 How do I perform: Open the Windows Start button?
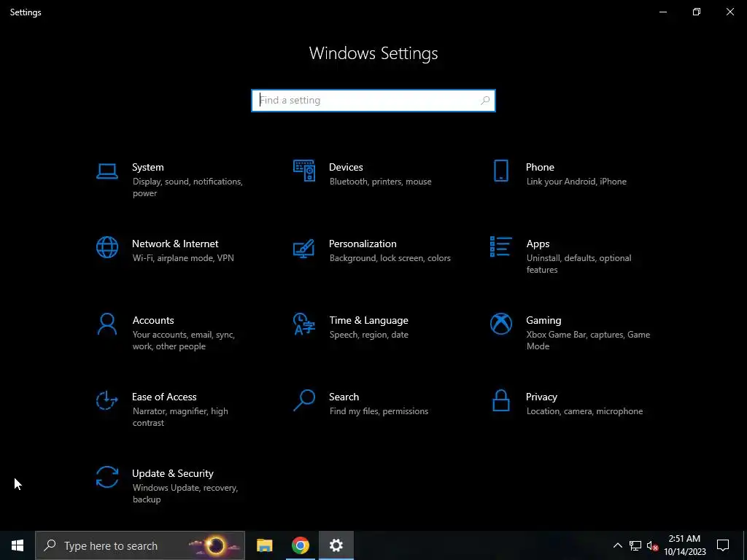click(x=18, y=545)
